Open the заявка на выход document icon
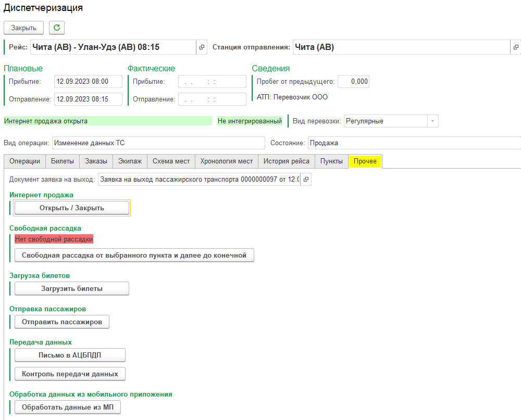Viewport: 521px width, 420px height. (x=306, y=180)
